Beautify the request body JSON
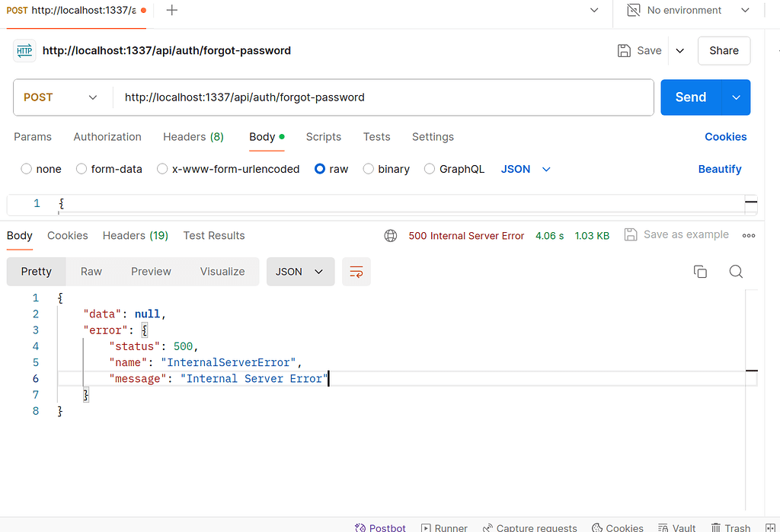Viewport: 780px width, 532px height. pyautogui.click(x=719, y=169)
